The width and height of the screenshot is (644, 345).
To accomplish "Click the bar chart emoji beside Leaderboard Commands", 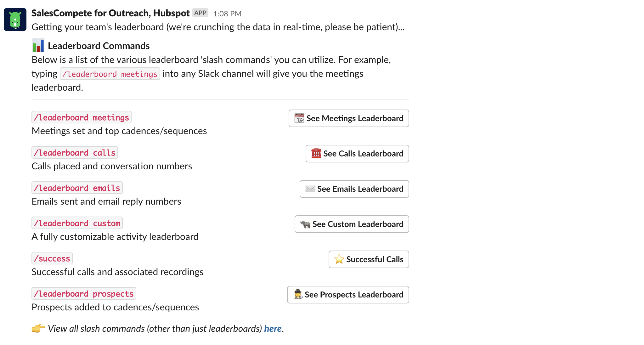I will tap(38, 46).
